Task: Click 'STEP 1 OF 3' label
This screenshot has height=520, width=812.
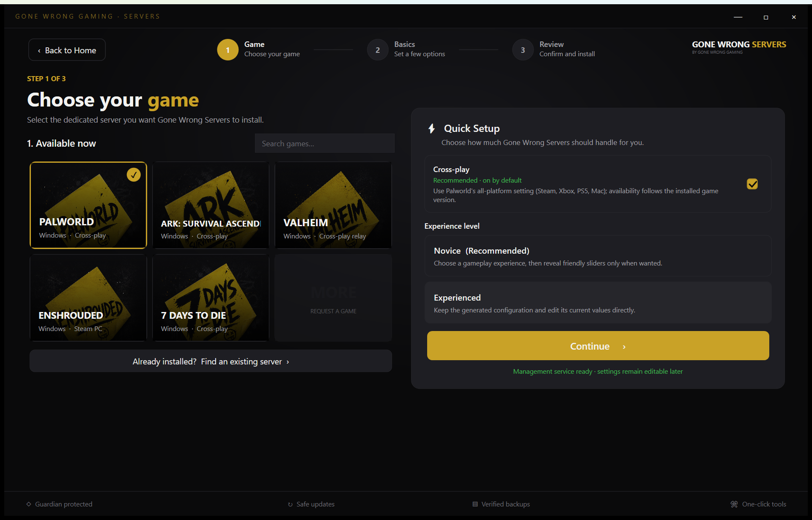Action: coord(47,79)
